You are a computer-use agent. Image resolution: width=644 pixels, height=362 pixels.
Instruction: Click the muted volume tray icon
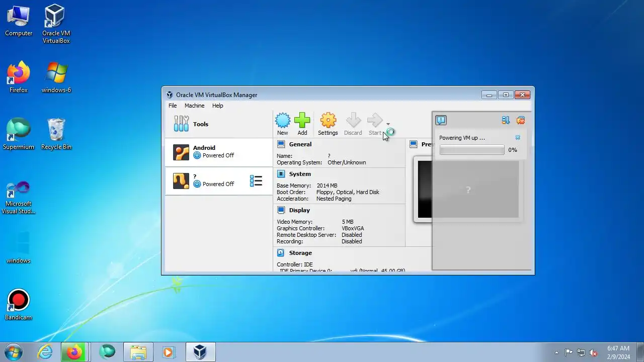[x=593, y=352]
